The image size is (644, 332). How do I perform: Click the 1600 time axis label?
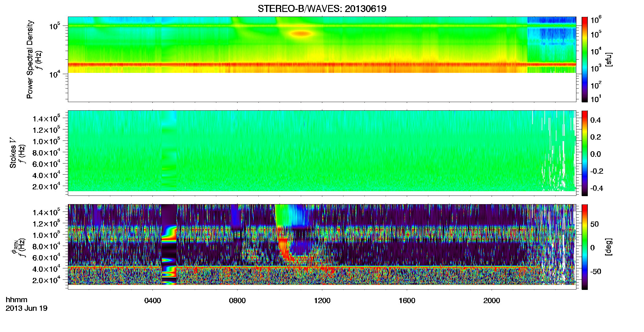(x=407, y=301)
